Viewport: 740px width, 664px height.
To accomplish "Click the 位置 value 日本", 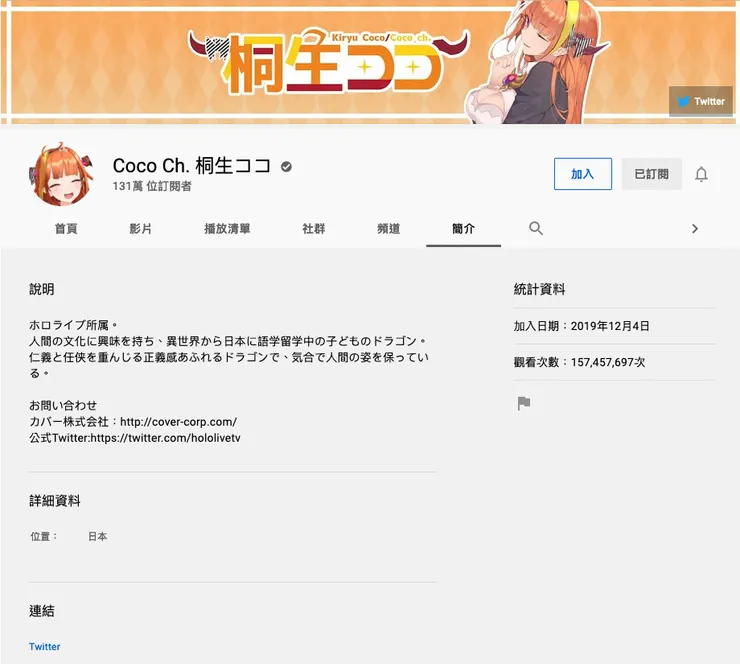I will click(98, 537).
